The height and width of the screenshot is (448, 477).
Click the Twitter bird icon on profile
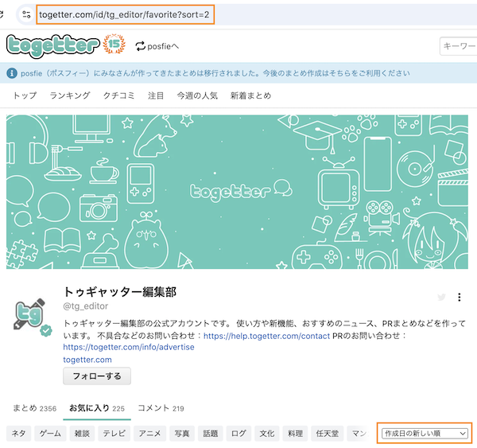click(x=441, y=298)
